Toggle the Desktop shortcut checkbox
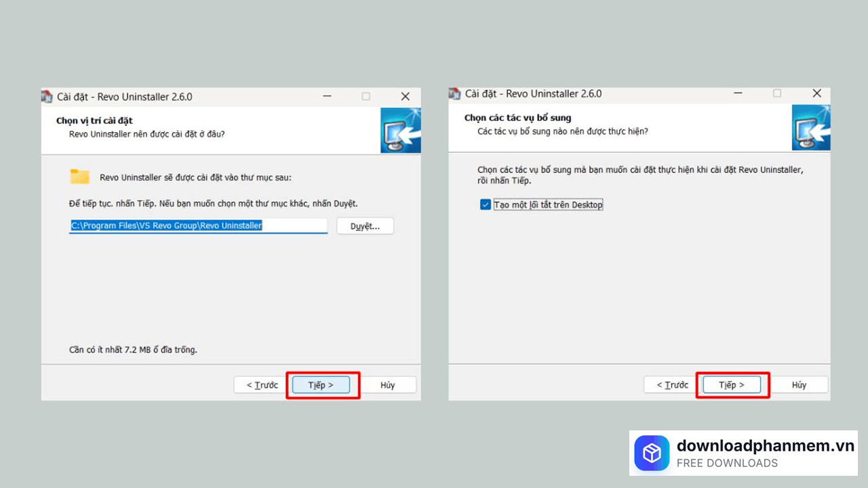This screenshot has height=488, width=868. click(486, 205)
